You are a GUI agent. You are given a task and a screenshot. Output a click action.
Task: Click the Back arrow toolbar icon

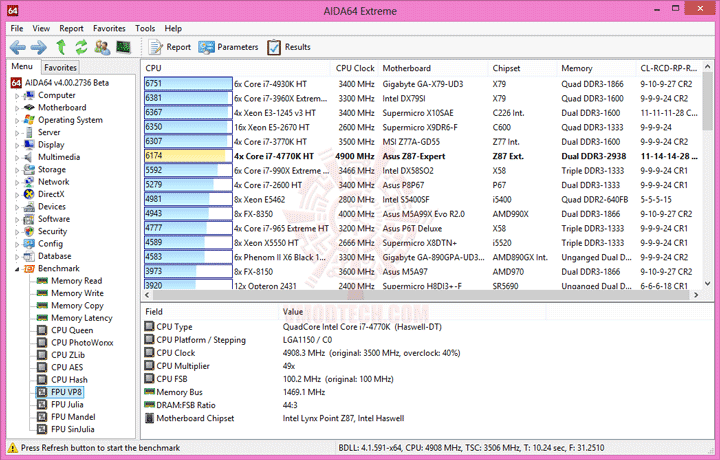(x=17, y=47)
